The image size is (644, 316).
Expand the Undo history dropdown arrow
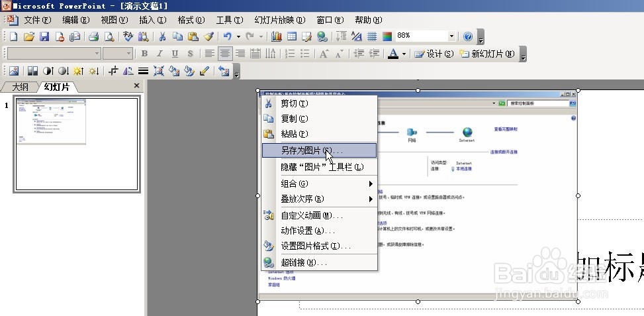tap(238, 36)
